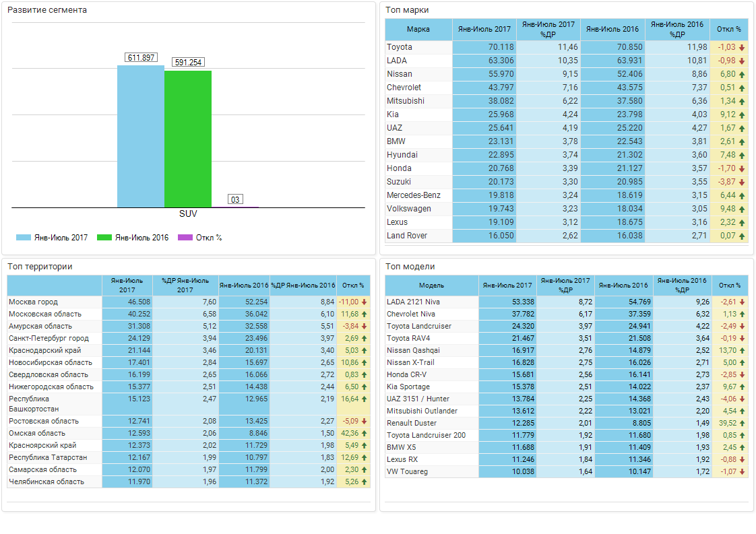This screenshot has width=756, height=534.
Task: Click the Развитие сегмента panel title
Action: pos(47,10)
